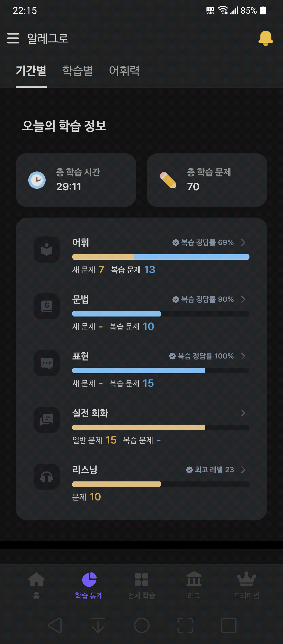The height and width of the screenshot is (644, 283).
Task: Switch to the 어휘력 tab
Action: (x=124, y=71)
